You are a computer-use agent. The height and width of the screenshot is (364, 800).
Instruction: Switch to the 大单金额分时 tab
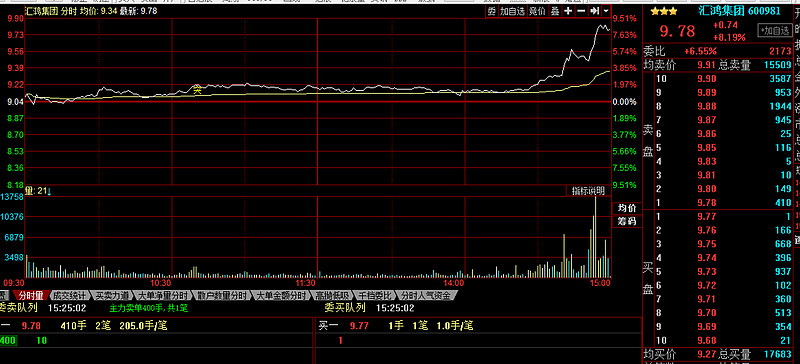281,296
